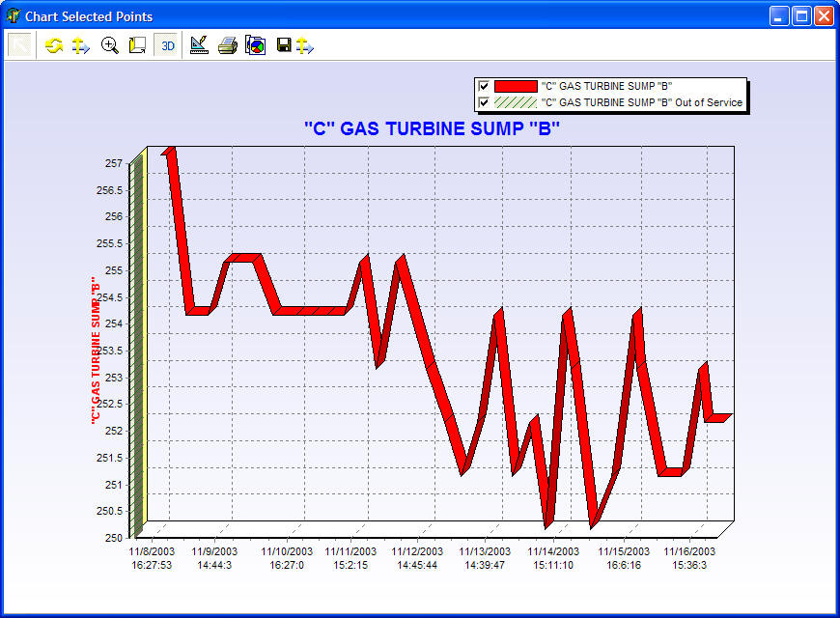
Task: Open the pie chart gallery icon
Action: pos(255,45)
